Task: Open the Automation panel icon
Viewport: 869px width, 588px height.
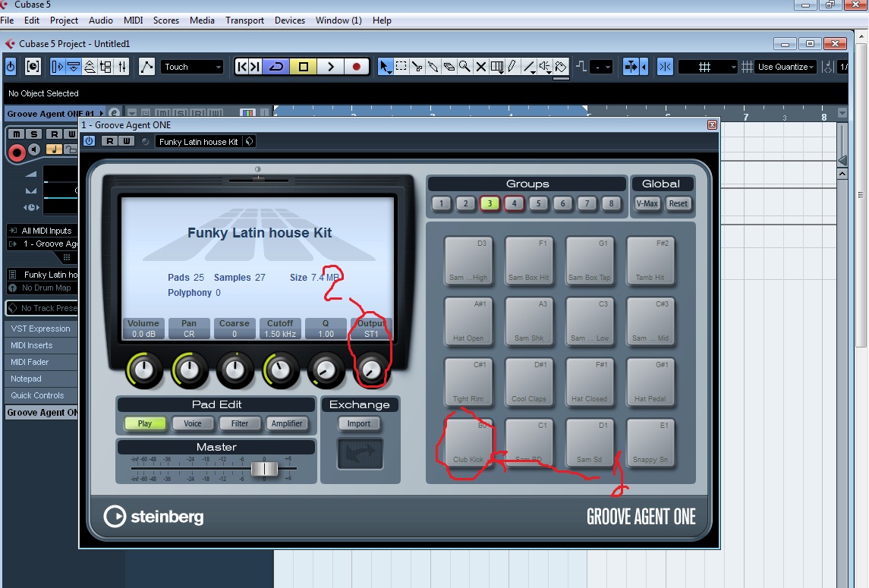Action: click(146, 67)
